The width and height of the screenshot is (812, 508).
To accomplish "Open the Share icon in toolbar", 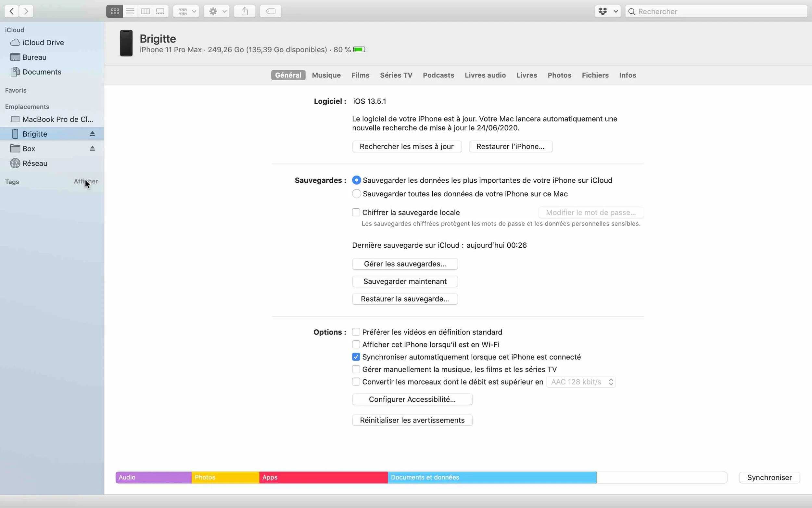I will [244, 11].
